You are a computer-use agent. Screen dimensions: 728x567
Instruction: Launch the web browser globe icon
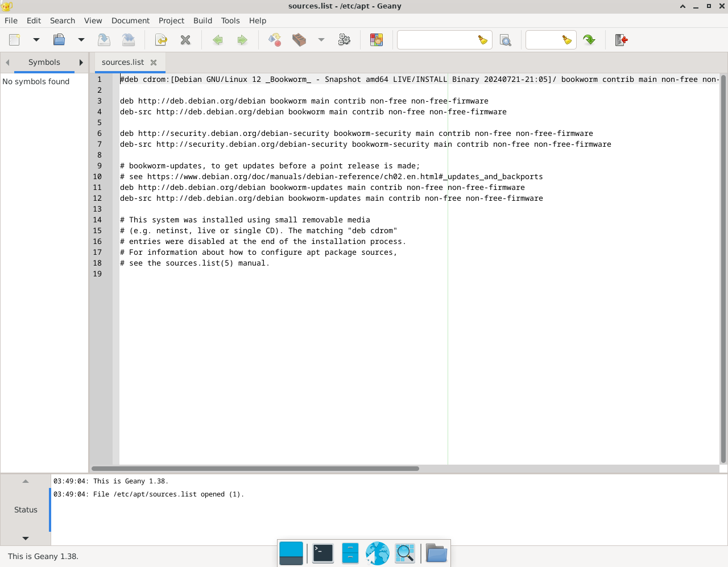click(377, 553)
